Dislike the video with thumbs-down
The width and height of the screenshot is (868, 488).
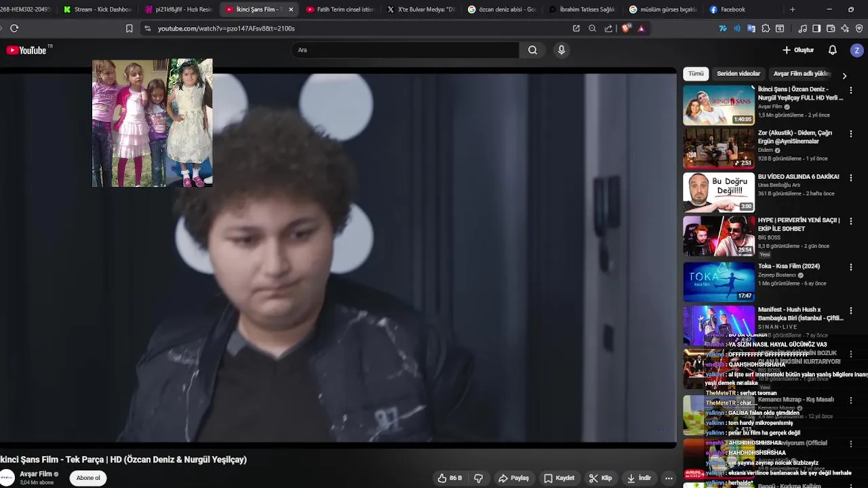click(x=479, y=478)
